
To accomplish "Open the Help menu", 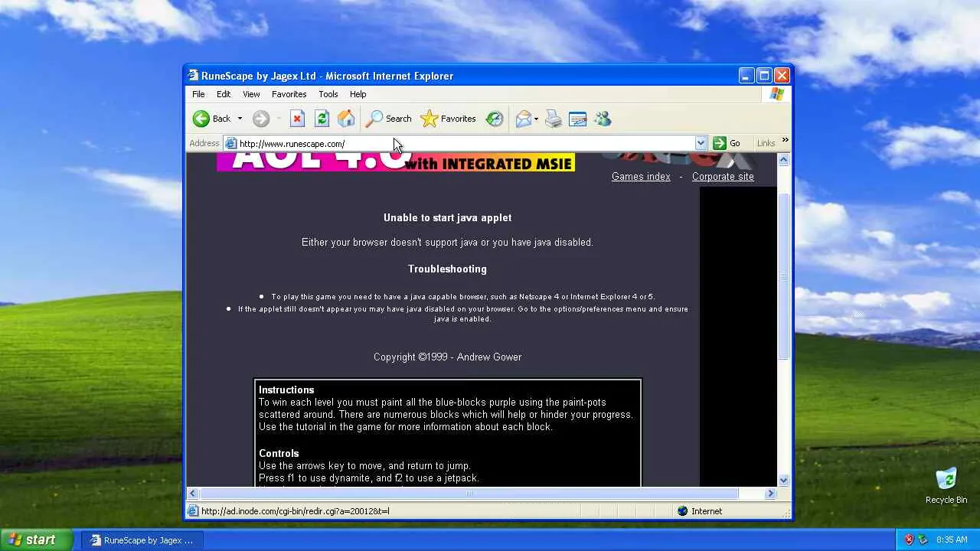I will (358, 94).
